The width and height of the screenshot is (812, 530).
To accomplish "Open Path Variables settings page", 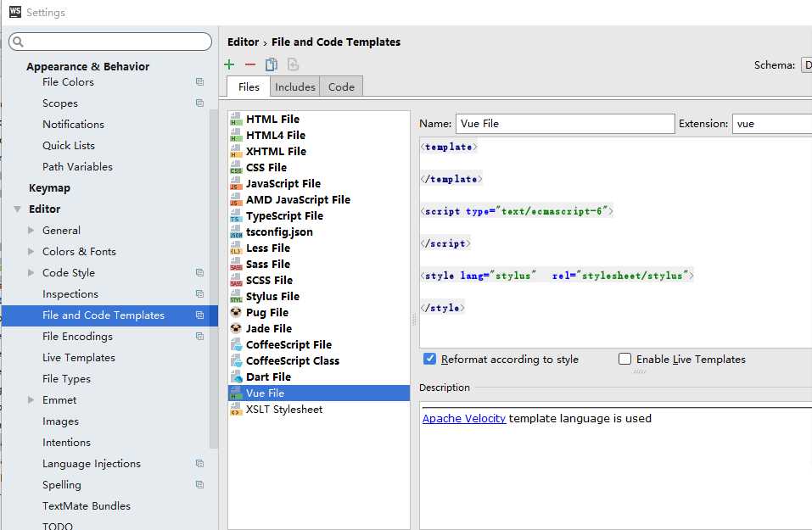I will point(78,167).
